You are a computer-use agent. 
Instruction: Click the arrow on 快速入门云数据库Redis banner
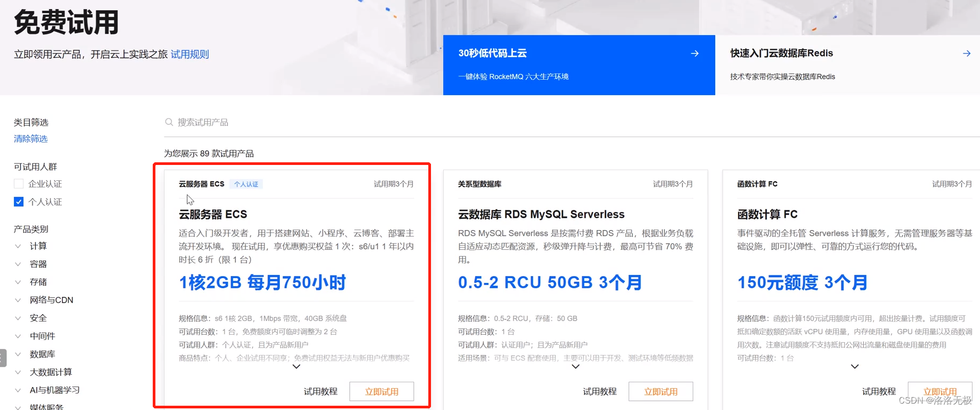click(x=966, y=53)
